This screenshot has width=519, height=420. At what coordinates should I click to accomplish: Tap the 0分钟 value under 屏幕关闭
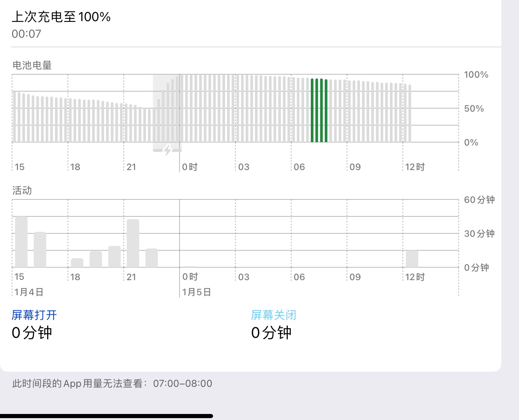(x=271, y=333)
